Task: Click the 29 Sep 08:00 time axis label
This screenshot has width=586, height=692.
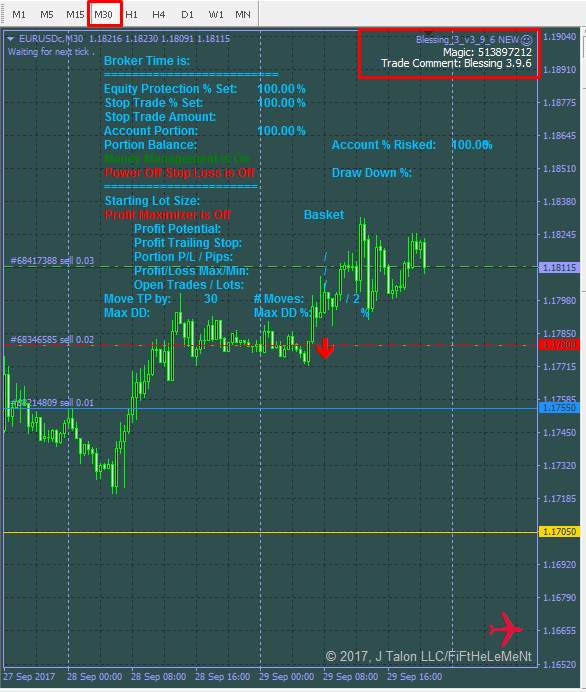Action: click(x=351, y=677)
